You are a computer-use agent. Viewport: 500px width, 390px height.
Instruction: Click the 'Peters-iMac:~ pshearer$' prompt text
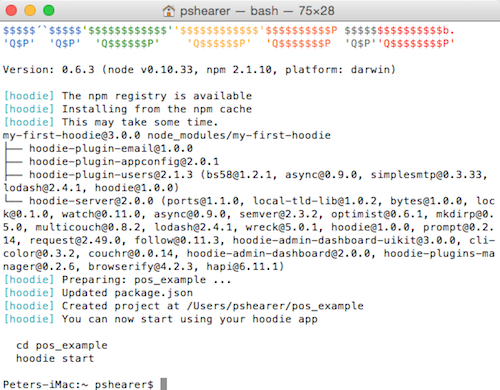(78, 384)
